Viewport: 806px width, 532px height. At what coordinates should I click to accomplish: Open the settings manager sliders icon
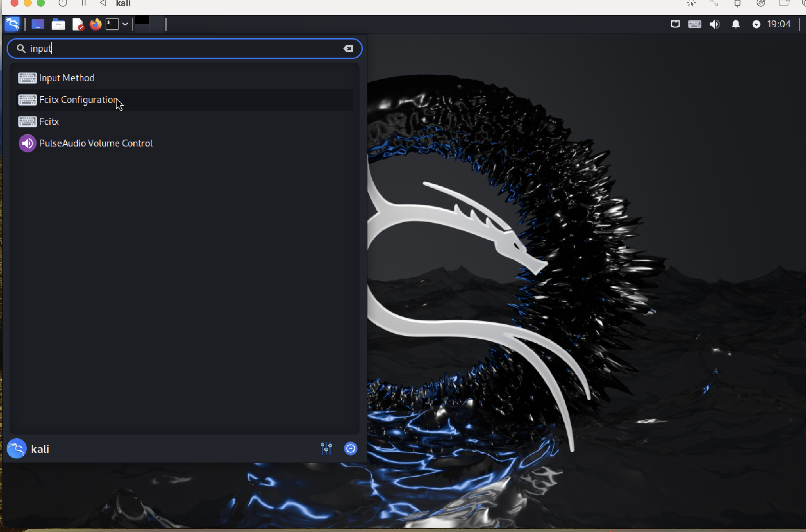(326, 448)
